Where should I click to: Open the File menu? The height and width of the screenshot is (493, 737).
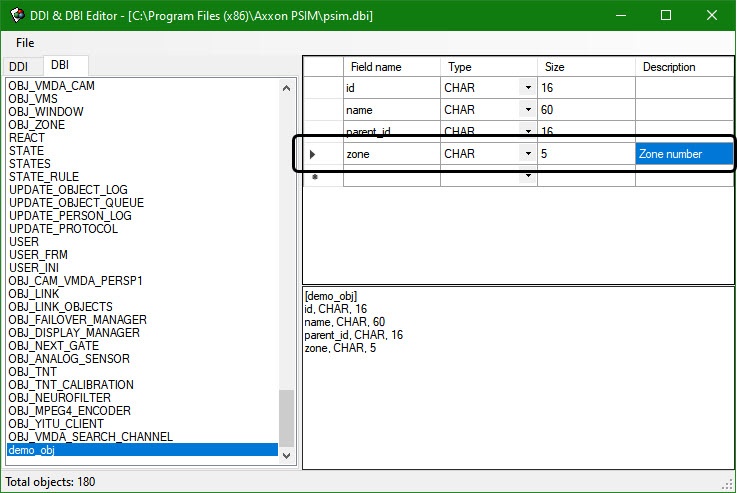point(25,43)
